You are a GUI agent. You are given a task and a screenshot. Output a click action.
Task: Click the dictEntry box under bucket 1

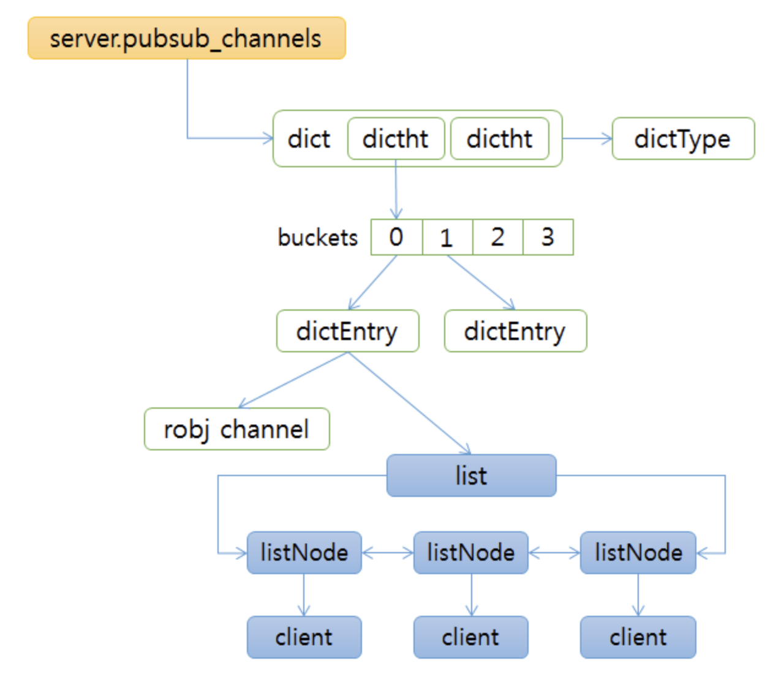516,331
